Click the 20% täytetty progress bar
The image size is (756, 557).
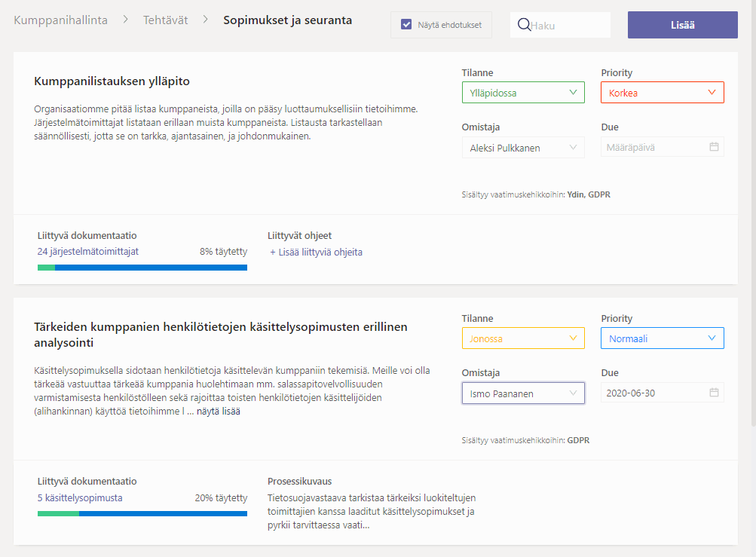142,513
